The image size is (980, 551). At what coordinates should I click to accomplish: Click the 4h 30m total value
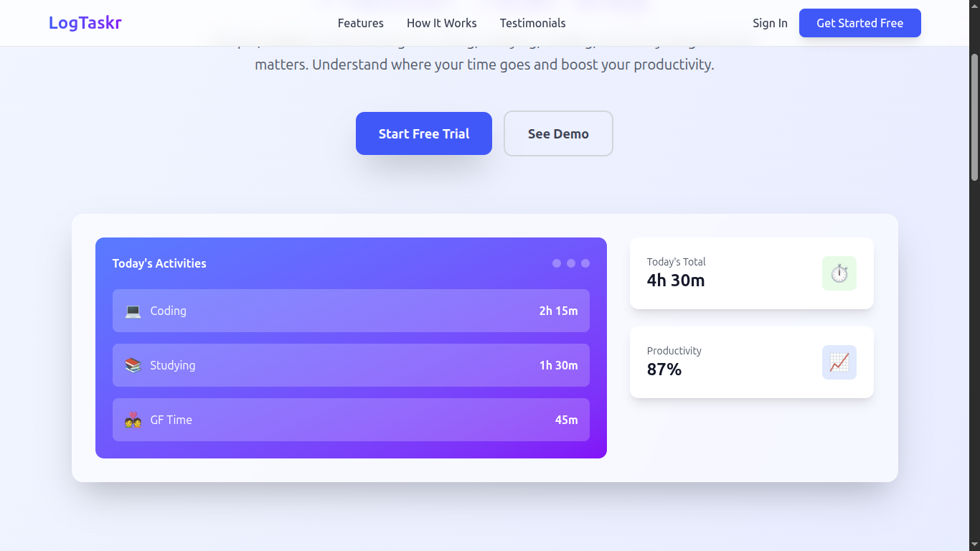coord(676,281)
